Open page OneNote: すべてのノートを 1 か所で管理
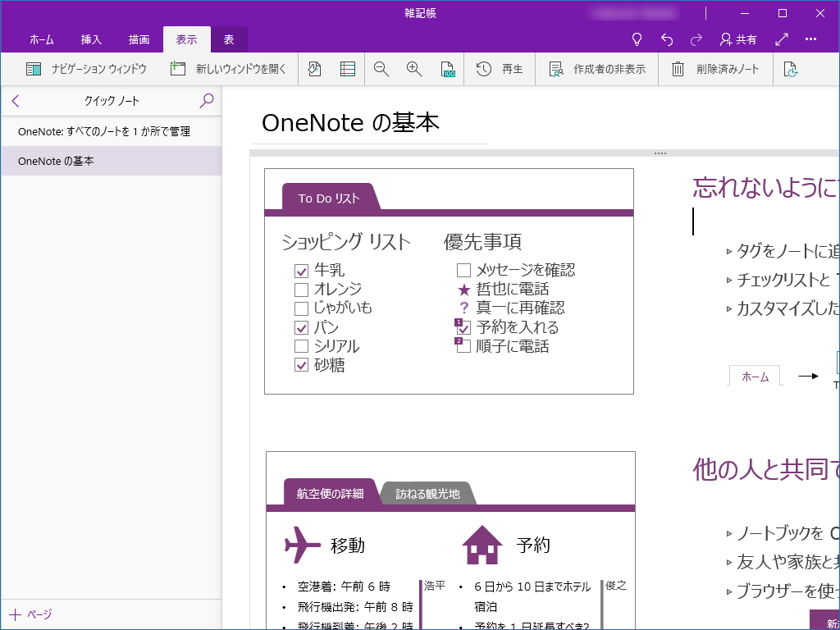This screenshot has height=630, width=840. pyautogui.click(x=112, y=131)
